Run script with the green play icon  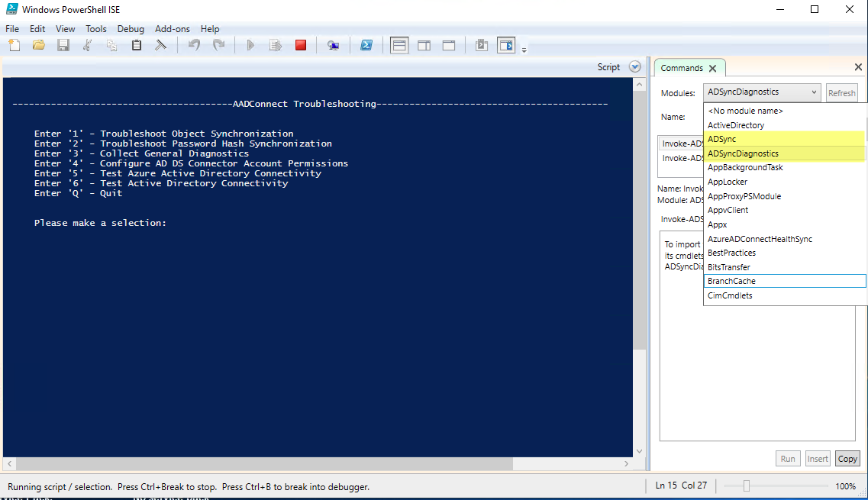250,45
